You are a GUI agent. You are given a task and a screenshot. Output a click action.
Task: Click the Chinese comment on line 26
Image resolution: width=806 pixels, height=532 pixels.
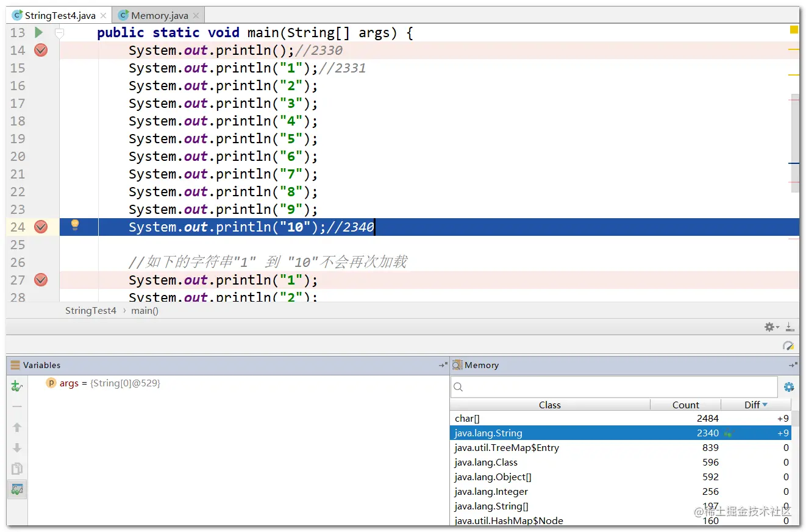[x=268, y=263]
